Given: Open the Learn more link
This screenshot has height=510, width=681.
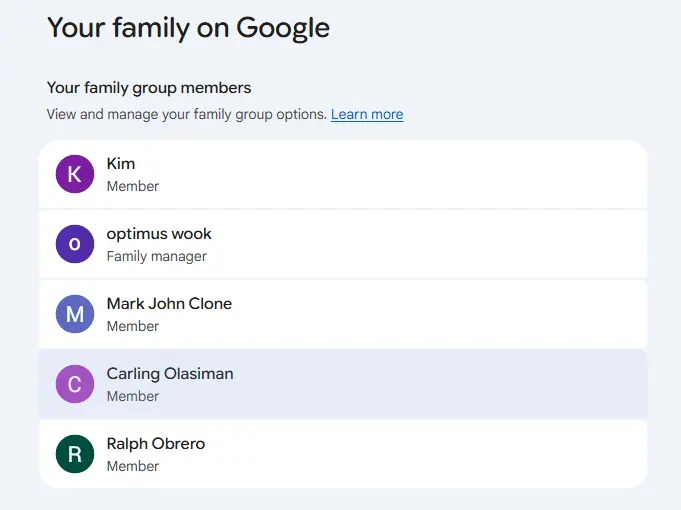Looking at the screenshot, I should coord(367,114).
